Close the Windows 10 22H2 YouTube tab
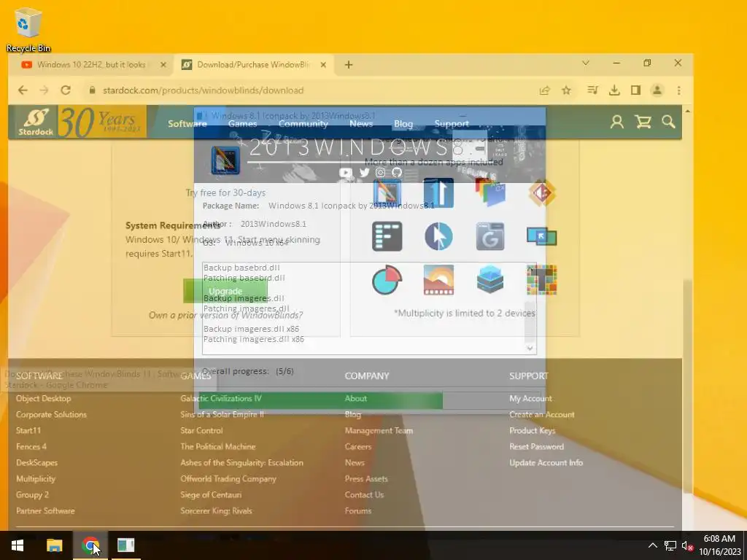The height and width of the screenshot is (560, 747). pyautogui.click(x=163, y=64)
